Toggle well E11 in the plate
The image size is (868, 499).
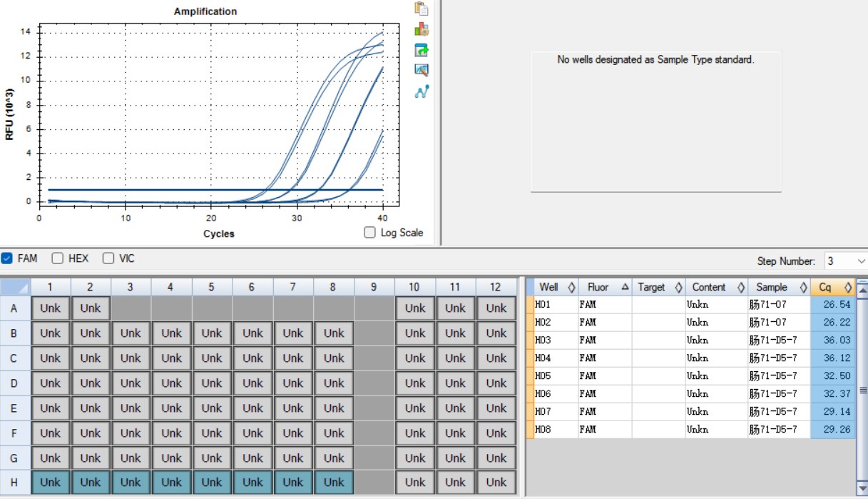[456, 408]
